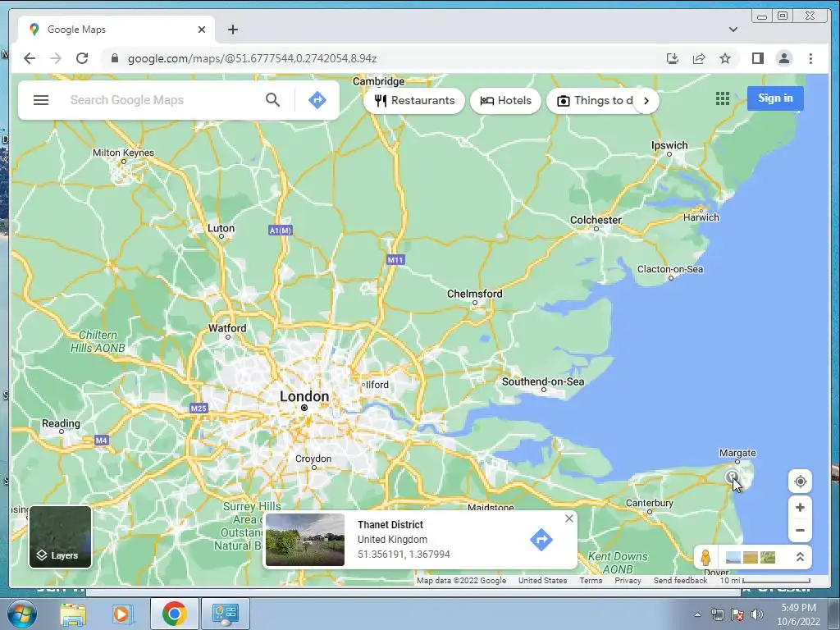Click the Canterbury map label

point(650,503)
